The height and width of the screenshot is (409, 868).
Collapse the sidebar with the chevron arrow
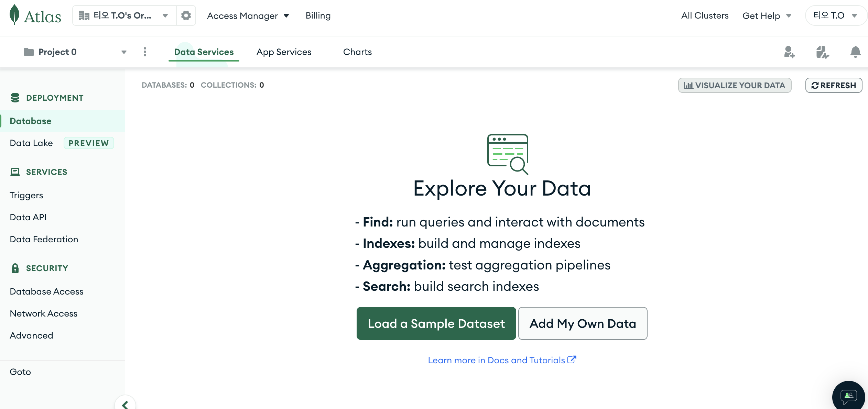click(x=125, y=405)
